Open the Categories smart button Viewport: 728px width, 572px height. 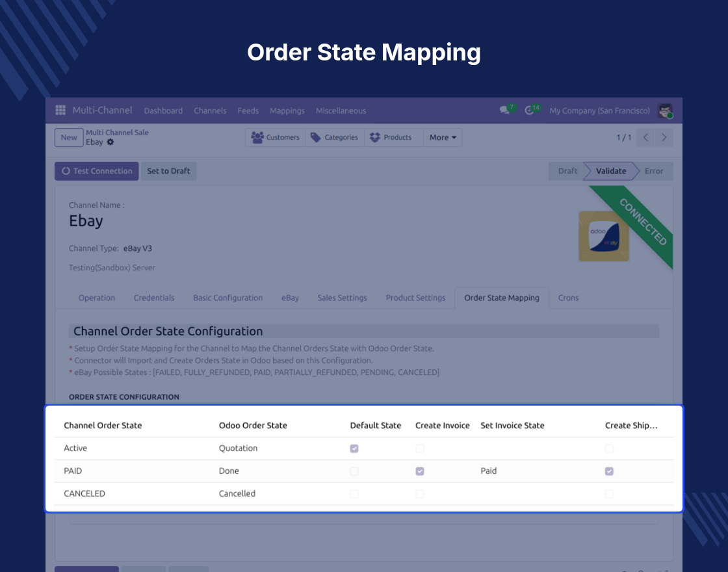coord(335,137)
